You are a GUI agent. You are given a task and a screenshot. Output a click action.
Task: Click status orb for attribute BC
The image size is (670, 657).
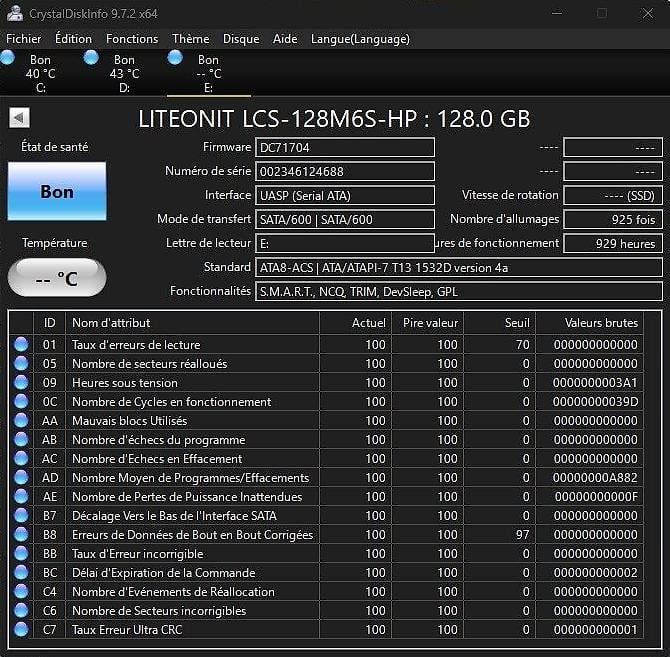point(21,572)
